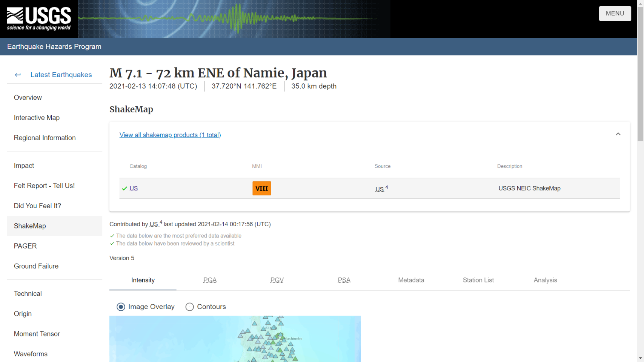The image size is (644, 362).
Task: Switch to the PGA tab
Action: tap(210, 280)
